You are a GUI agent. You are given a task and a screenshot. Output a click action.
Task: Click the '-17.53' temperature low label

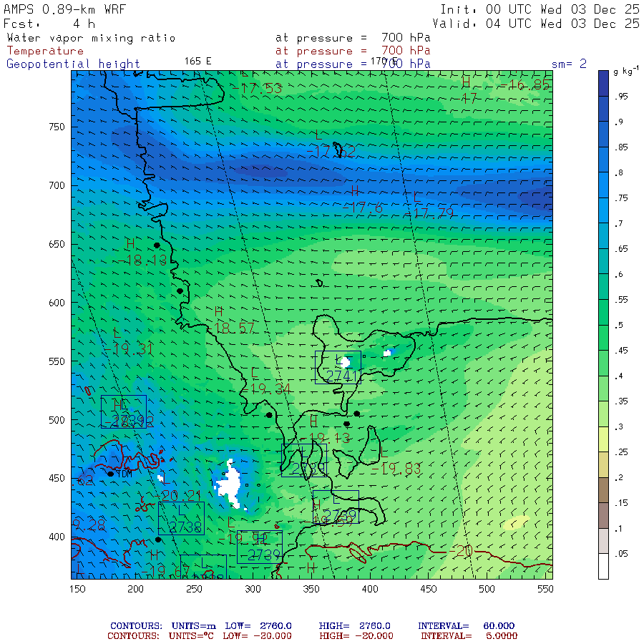pos(258,88)
